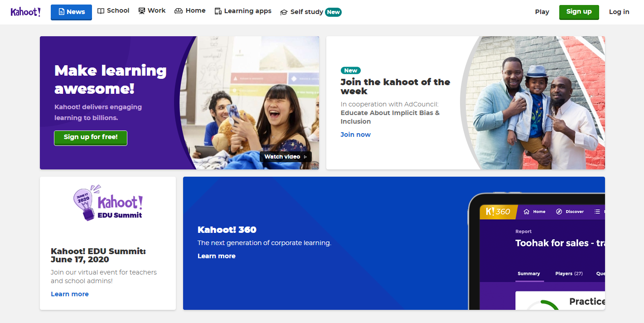Open the News menu item

click(71, 12)
